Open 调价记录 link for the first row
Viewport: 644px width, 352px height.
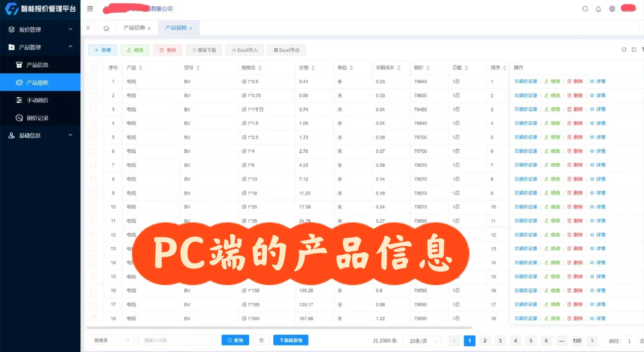tap(525, 81)
